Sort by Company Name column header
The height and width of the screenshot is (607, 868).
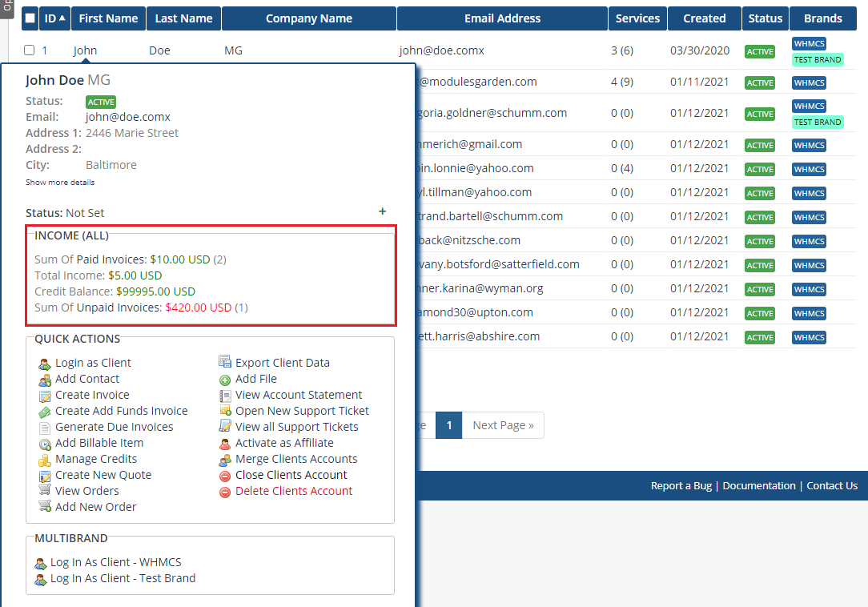click(x=309, y=18)
